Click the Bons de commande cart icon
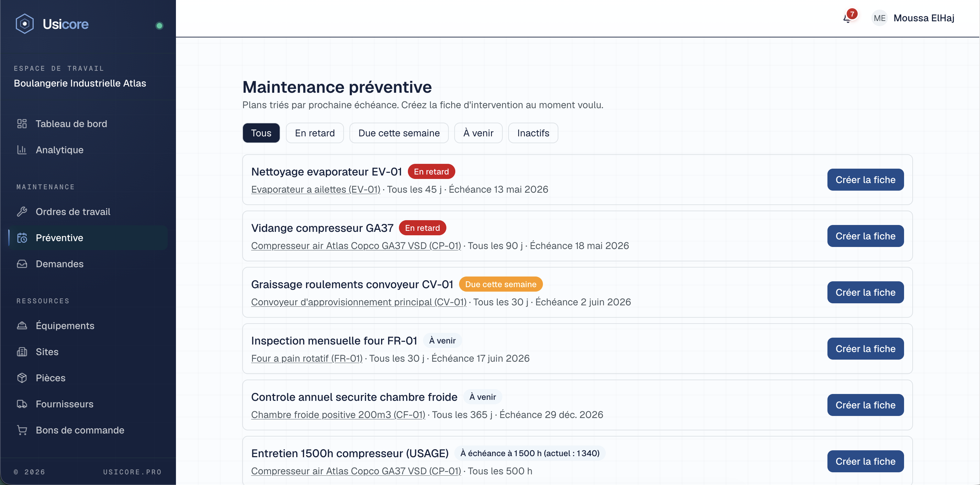 pyautogui.click(x=22, y=430)
